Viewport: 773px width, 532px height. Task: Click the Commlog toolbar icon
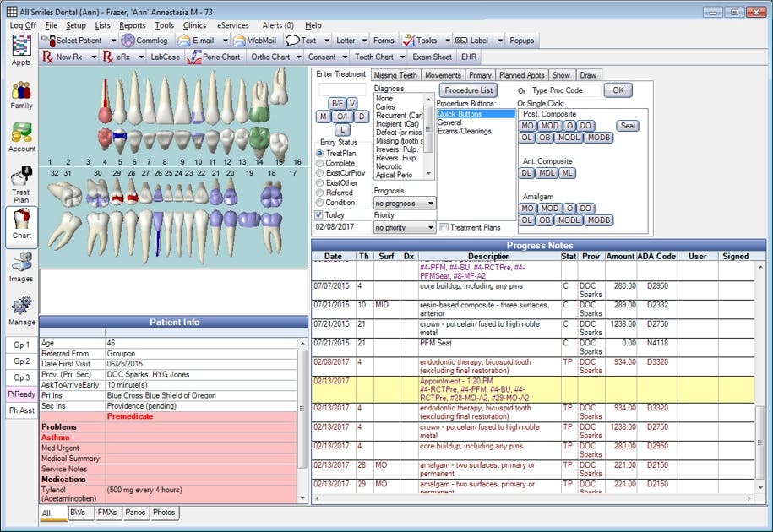[144, 41]
